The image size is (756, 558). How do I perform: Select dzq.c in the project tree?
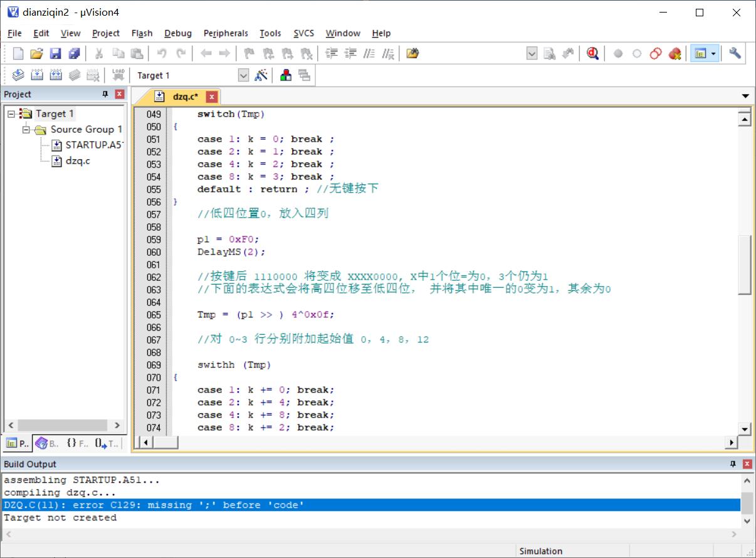pyautogui.click(x=71, y=161)
